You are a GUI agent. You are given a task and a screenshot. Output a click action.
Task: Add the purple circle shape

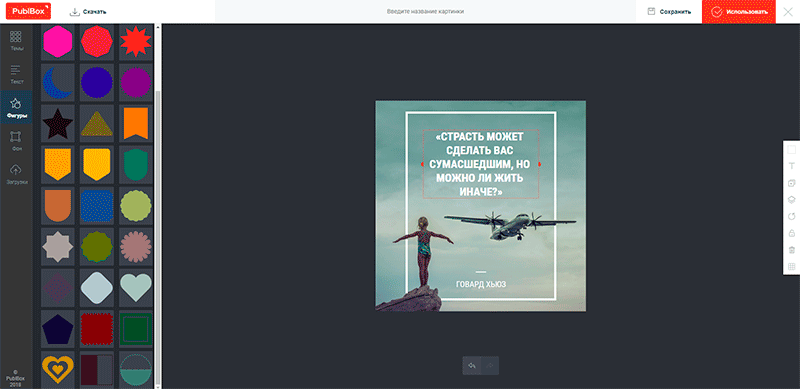[136, 82]
